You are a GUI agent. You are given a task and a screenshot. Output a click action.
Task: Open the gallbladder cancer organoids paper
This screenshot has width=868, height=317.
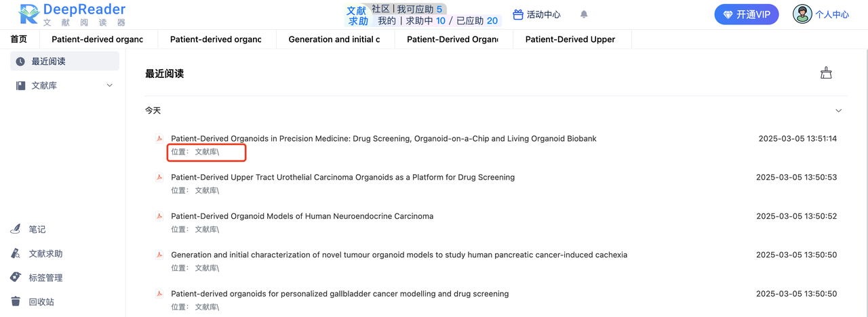(340, 294)
